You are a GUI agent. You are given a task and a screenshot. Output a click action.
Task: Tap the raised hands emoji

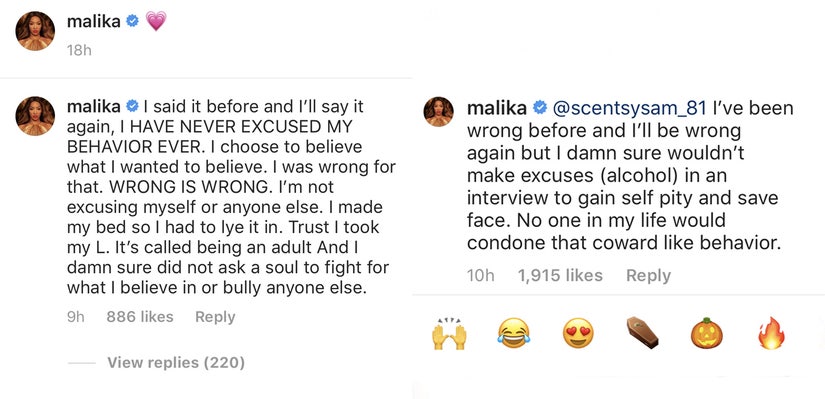[x=449, y=334]
